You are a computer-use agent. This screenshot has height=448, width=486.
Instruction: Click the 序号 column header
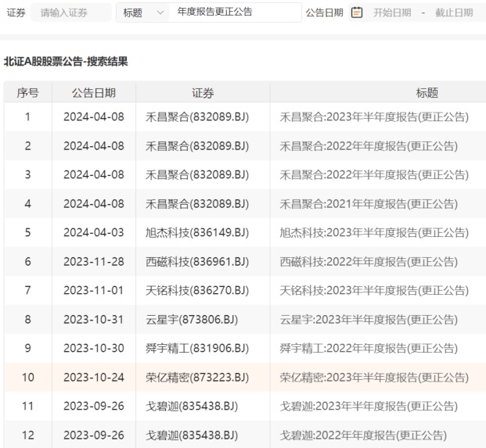[28, 92]
